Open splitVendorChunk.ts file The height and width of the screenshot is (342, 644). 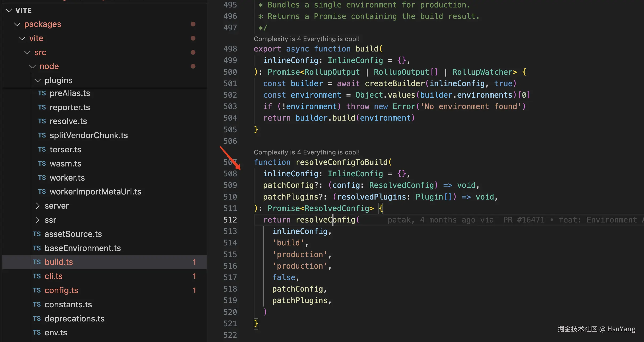click(x=88, y=136)
